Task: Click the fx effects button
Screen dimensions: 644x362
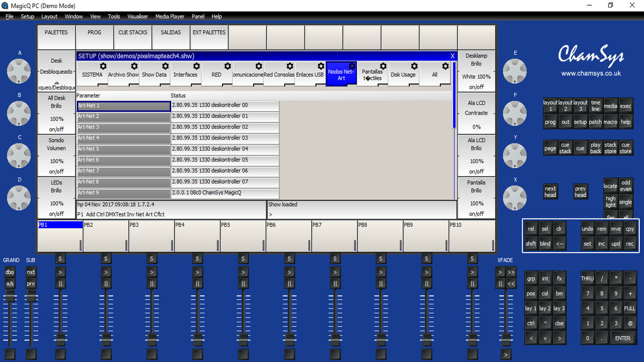Action: 559,279
